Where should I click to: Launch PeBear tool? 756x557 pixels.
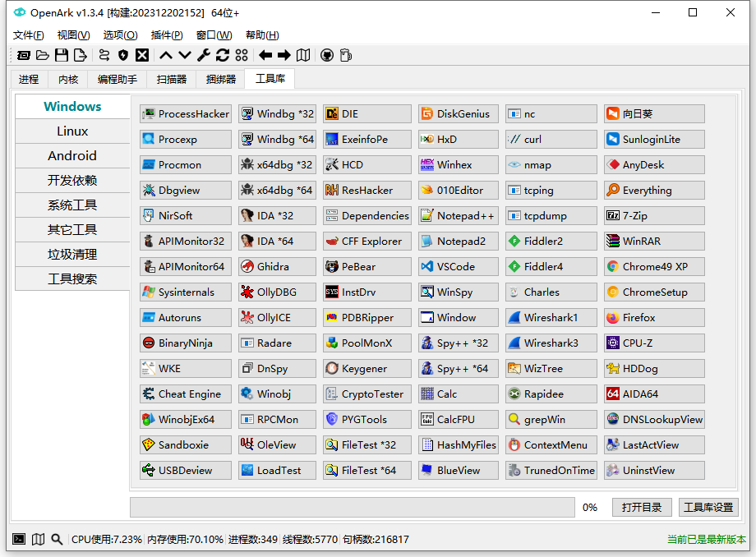pyautogui.click(x=367, y=266)
